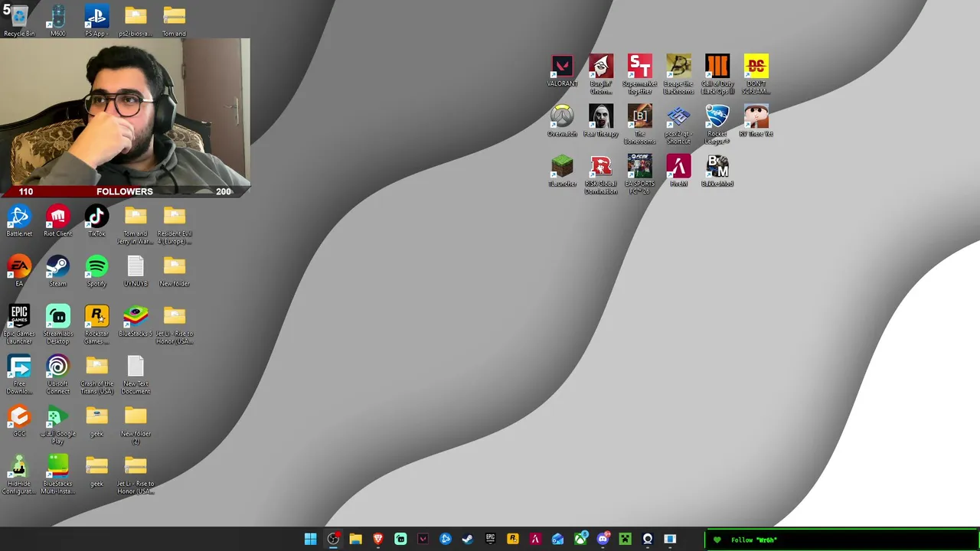This screenshot has width=980, height=551.
Task: Launch Call of Duty Black Ops III
Action: point(717,75)
